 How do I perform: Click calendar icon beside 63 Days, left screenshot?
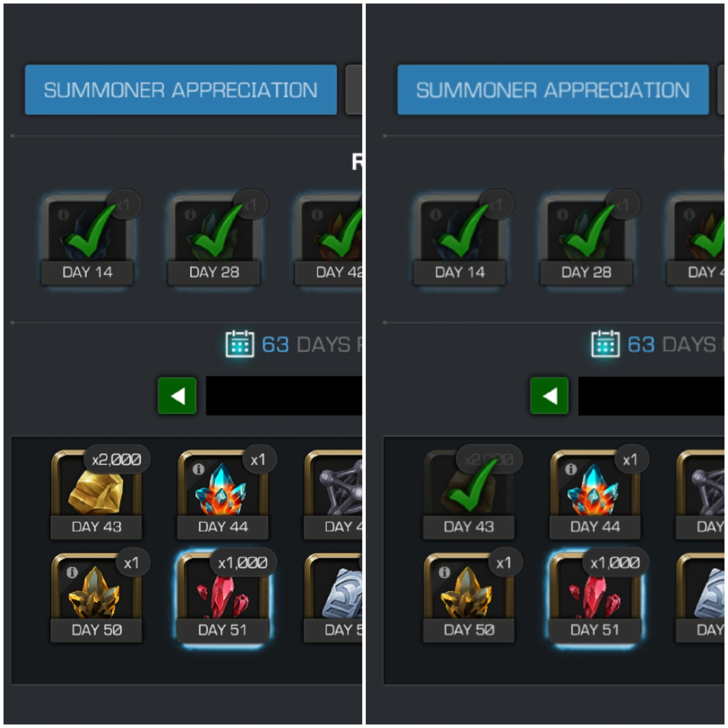240,344
